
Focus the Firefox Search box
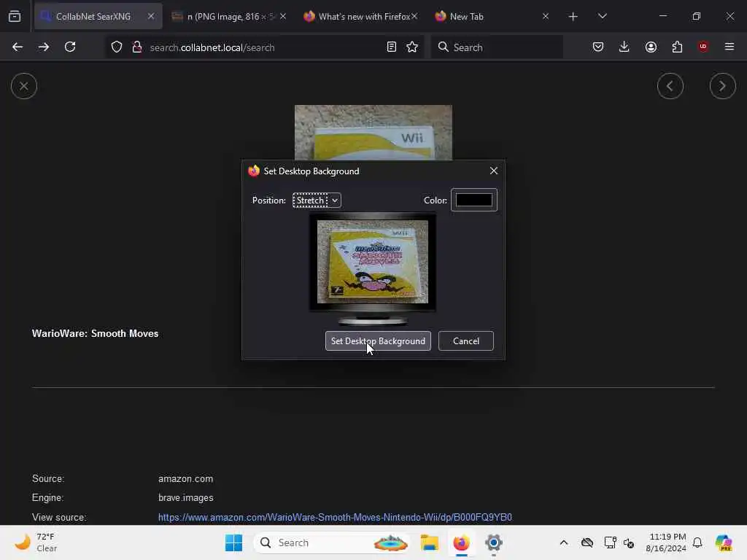pos(497,47)
